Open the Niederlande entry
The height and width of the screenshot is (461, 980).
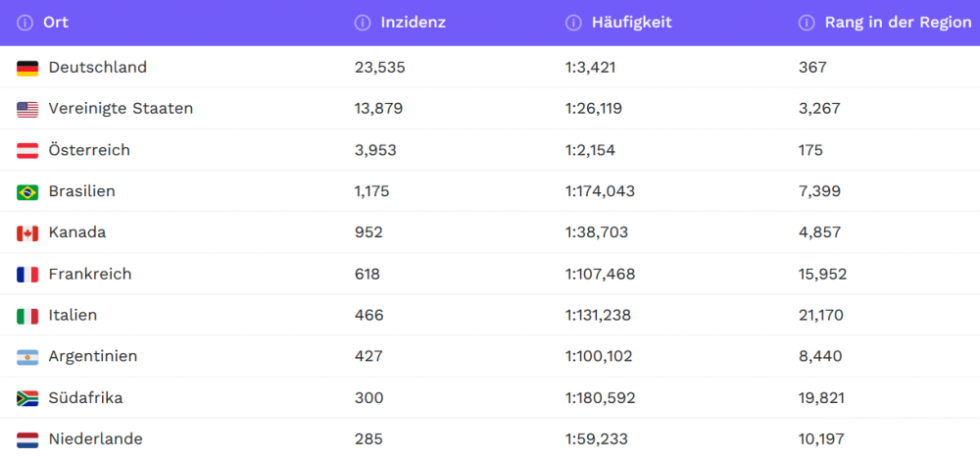[96, 439]
